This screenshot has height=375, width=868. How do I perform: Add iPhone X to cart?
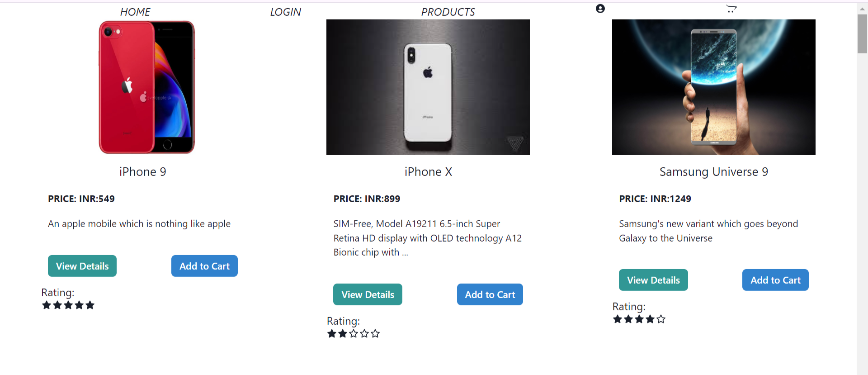[490, 294]
